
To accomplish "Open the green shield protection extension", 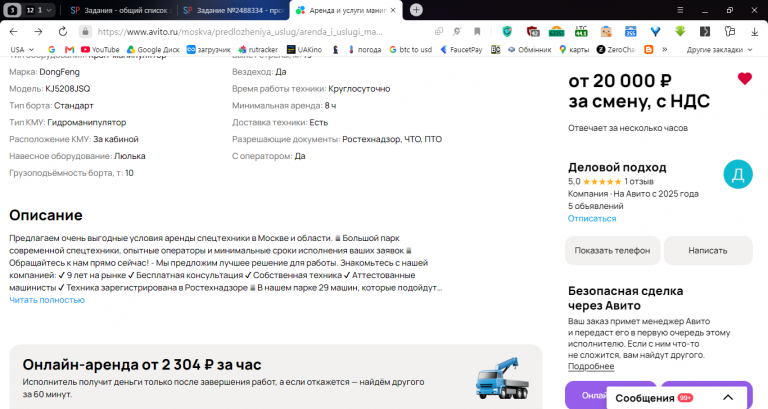I will 507,31.
